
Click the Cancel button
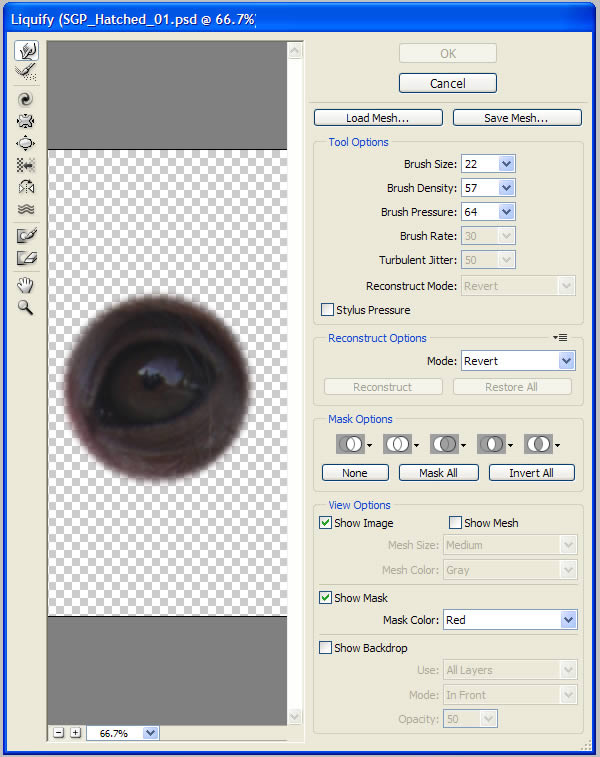(447, 83)
